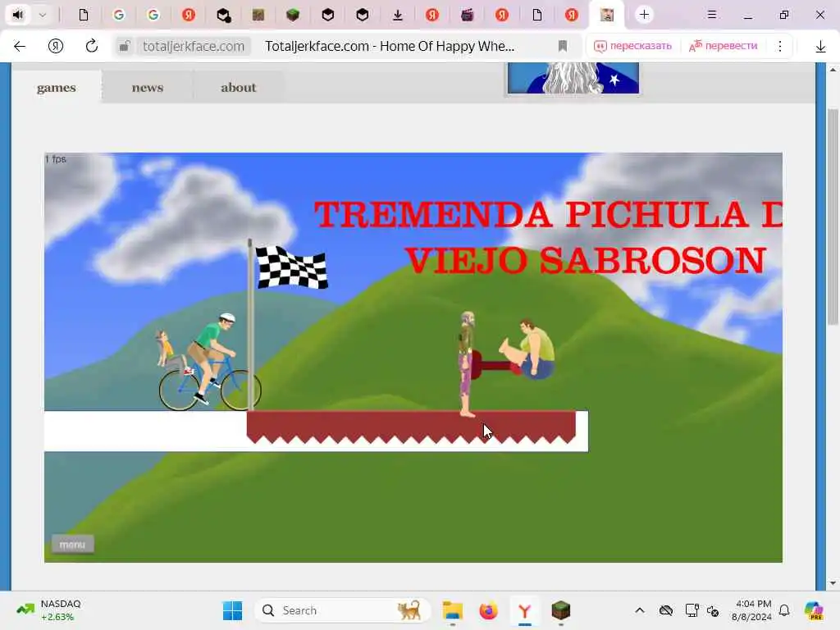Open the browser downloads panel

click(820, 47)
